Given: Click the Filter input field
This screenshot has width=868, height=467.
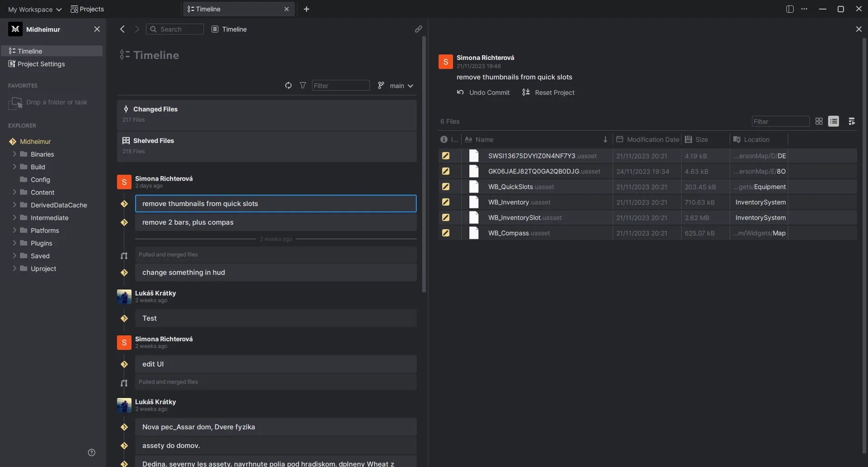Looking at the screenshot, I should click(x=341, y=85).
